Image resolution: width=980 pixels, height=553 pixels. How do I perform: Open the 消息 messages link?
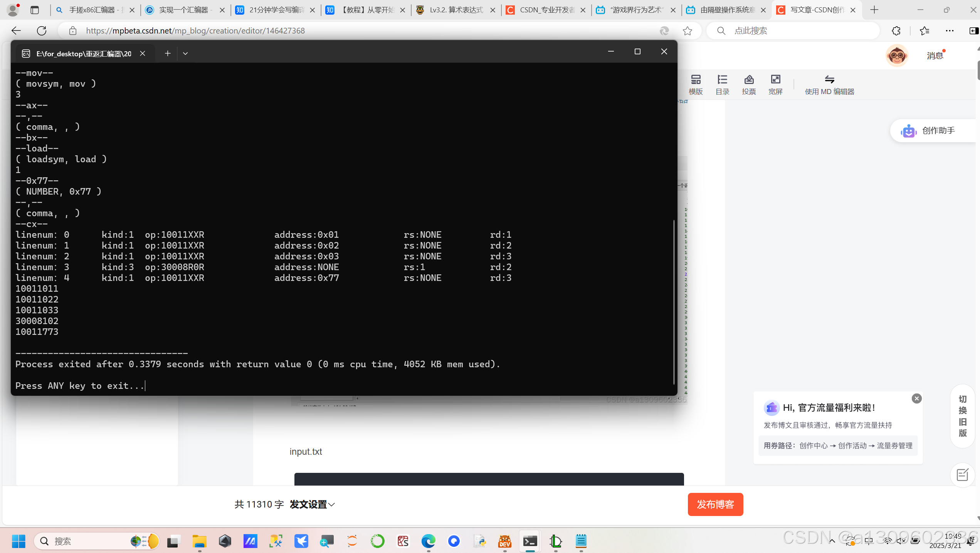tap(935, 56)
